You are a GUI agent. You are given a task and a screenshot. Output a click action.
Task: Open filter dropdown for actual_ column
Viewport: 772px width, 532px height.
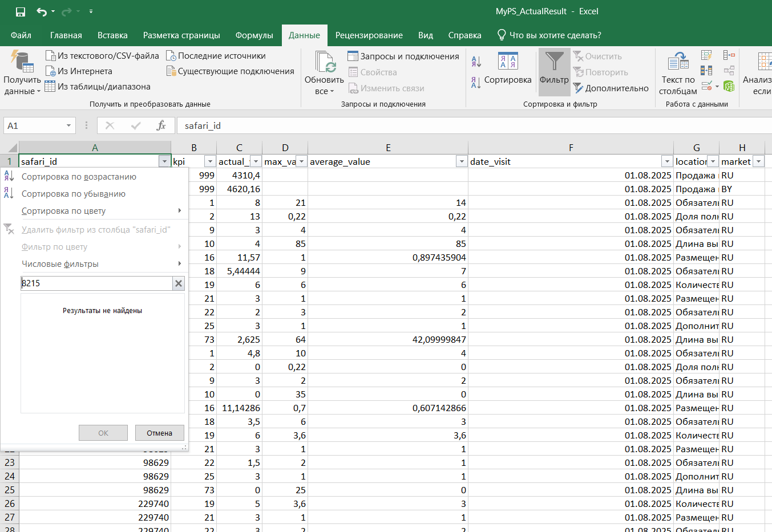256,162
